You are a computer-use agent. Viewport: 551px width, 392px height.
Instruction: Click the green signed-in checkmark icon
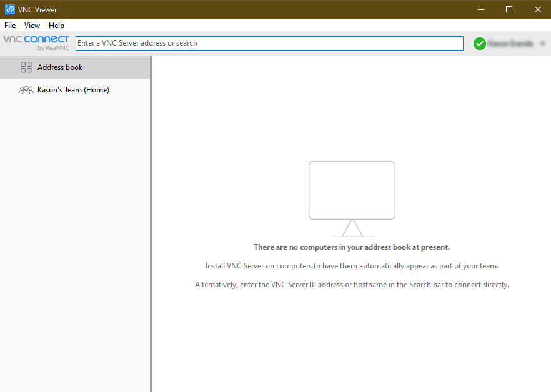click(479, 44)
